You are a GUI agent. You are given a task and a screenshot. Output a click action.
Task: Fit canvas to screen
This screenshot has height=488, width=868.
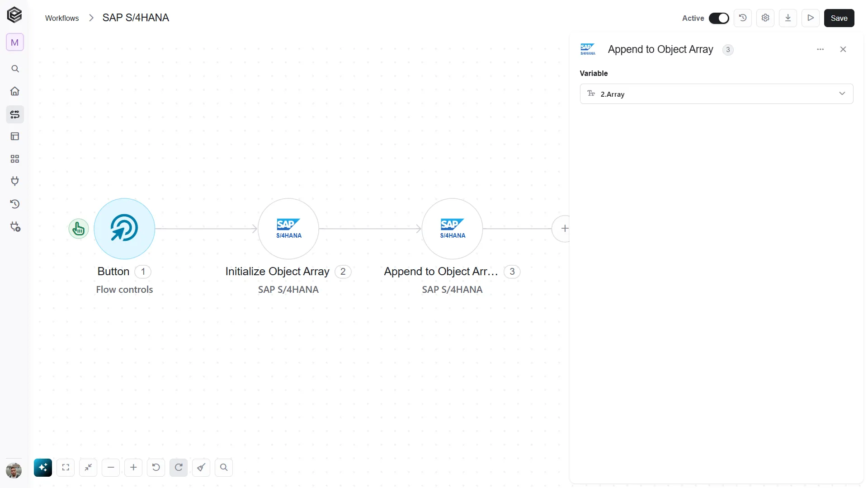pos(66,468)
